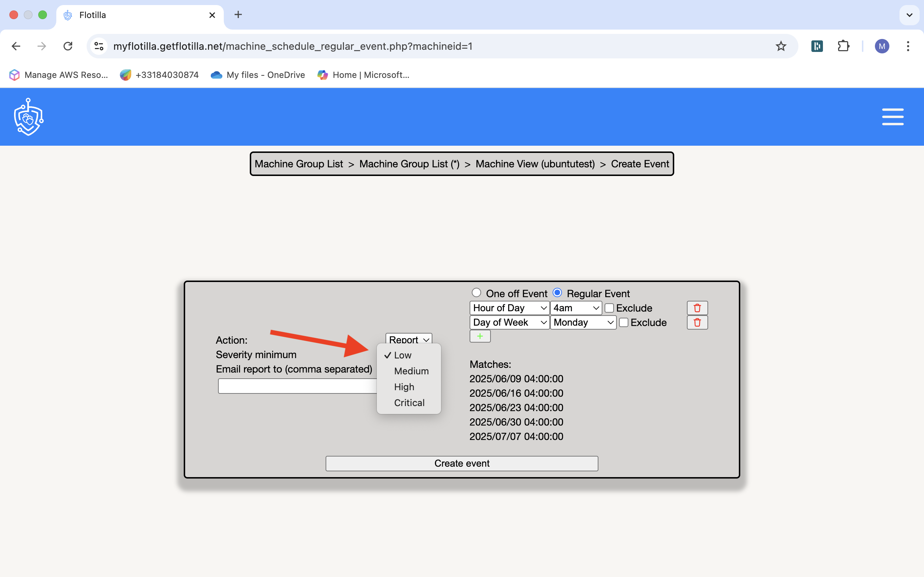Add a new schedule rule with plus
The width and height of the screenshot is (924, 577).
[480, 336]
